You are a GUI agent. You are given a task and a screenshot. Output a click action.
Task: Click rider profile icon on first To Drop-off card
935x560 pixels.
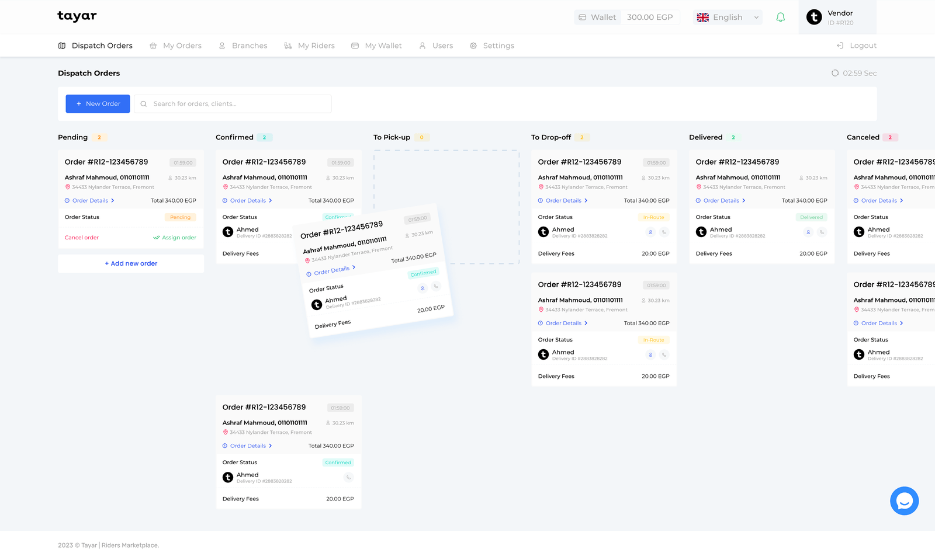(x=650, y=232)
